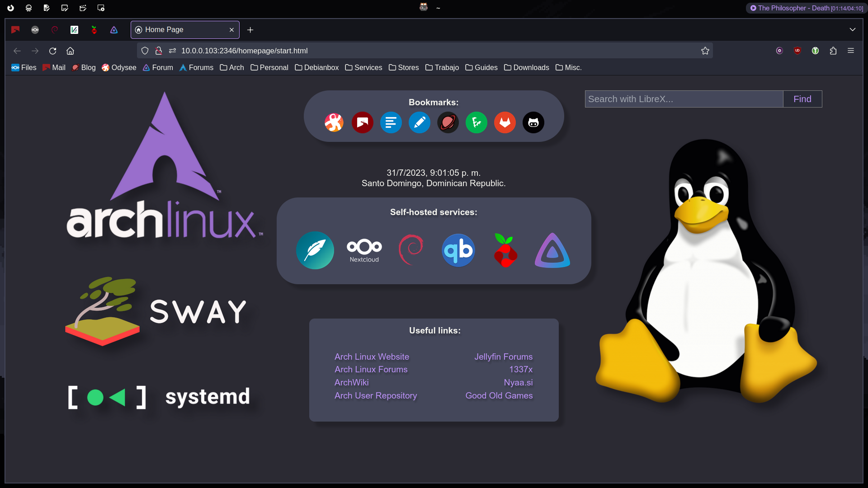
Task: Expand the Debianbox bookmarks folder
Action: pyautogui.click(x=317, y=67)
